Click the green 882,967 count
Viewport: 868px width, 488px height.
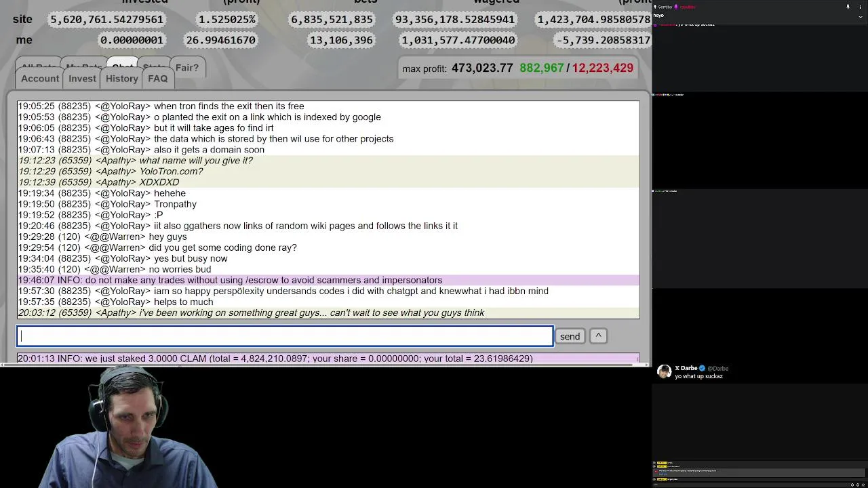pos(541,68)
